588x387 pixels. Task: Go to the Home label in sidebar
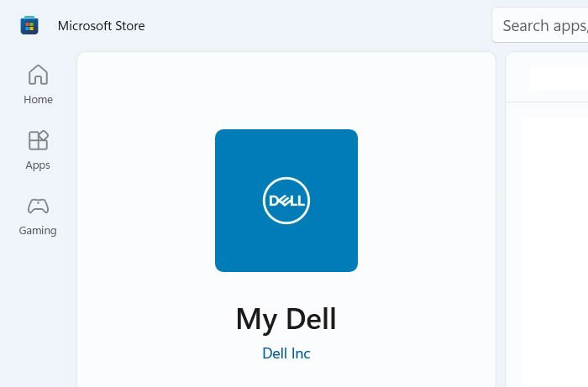click(x=38, y=100)
